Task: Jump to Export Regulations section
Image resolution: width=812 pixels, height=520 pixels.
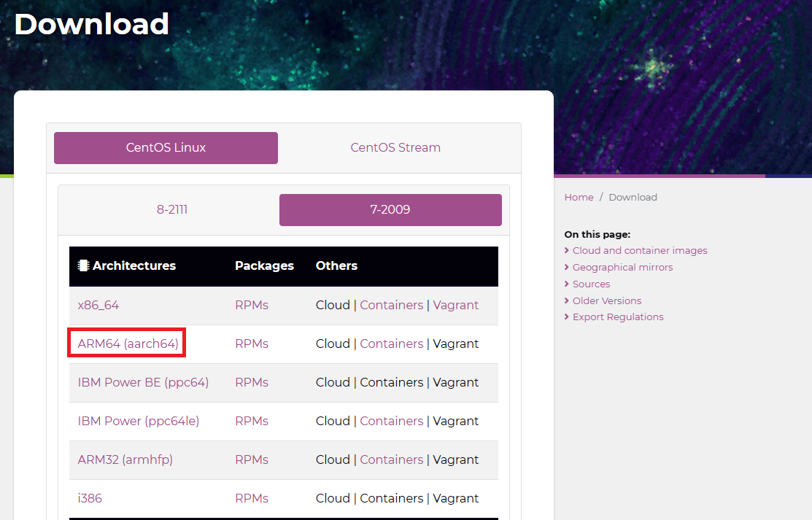Action: point(618,317)
